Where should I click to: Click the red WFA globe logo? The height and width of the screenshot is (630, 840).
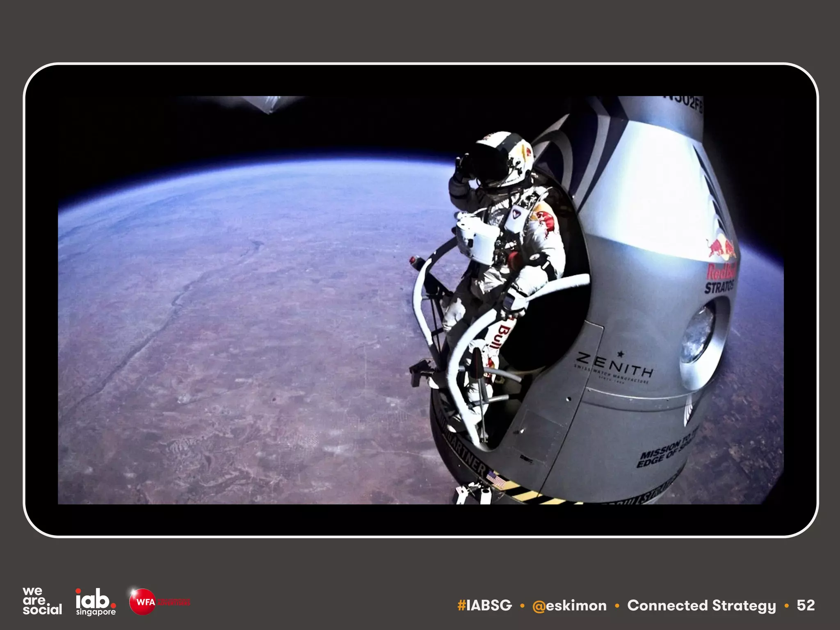pyautogui.click(x=142, y=602)
